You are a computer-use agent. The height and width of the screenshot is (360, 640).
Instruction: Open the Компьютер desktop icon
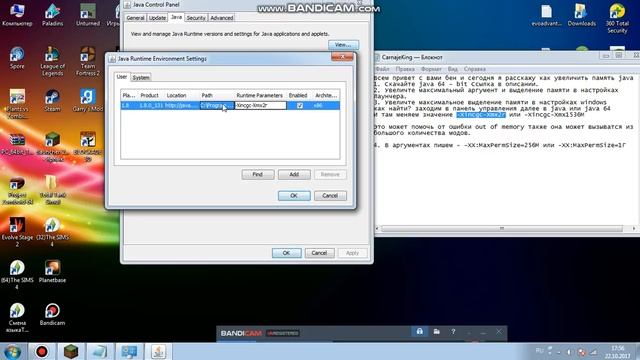(17, 15)
